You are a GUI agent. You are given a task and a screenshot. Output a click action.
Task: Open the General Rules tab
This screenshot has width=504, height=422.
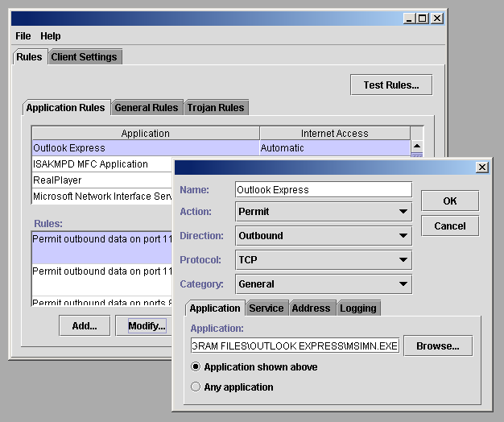click(x=147, y=108)
